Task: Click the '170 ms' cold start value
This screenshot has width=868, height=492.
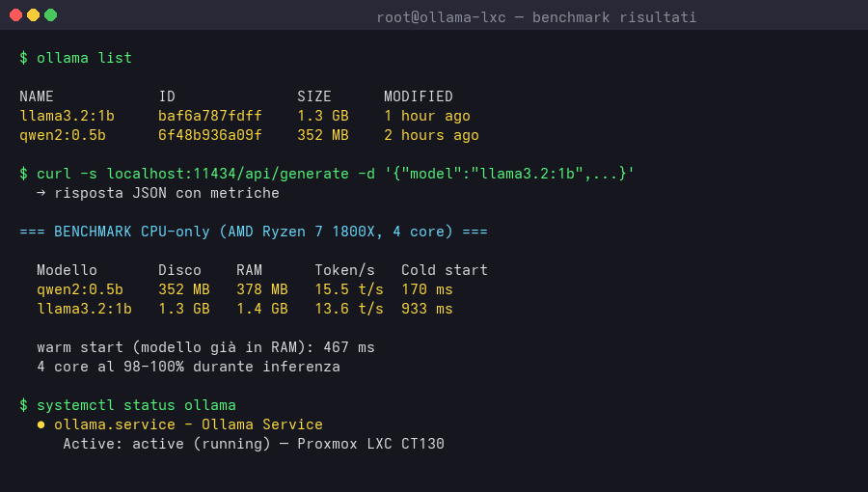Action: (427, 289)
